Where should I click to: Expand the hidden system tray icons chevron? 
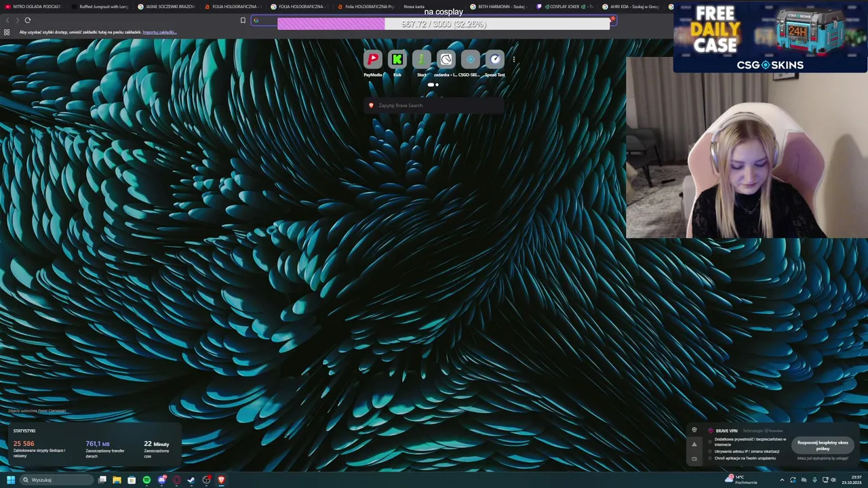(x=782, y=480)
